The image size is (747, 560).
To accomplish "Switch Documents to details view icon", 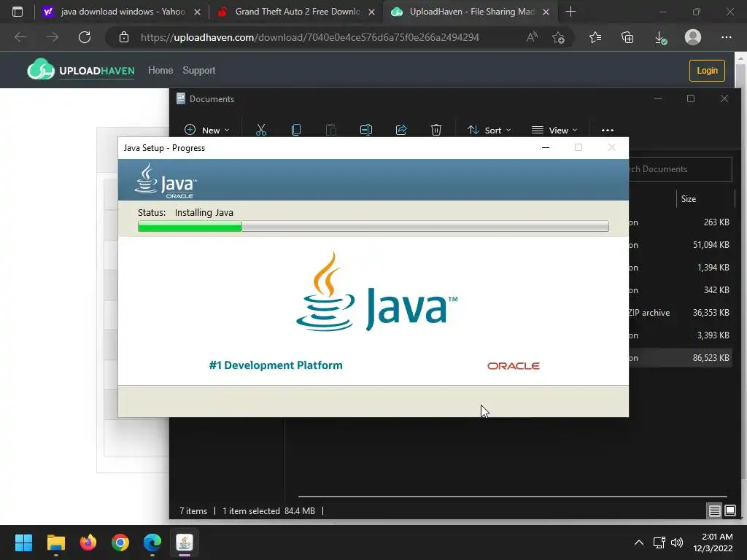I will [715, 511].
